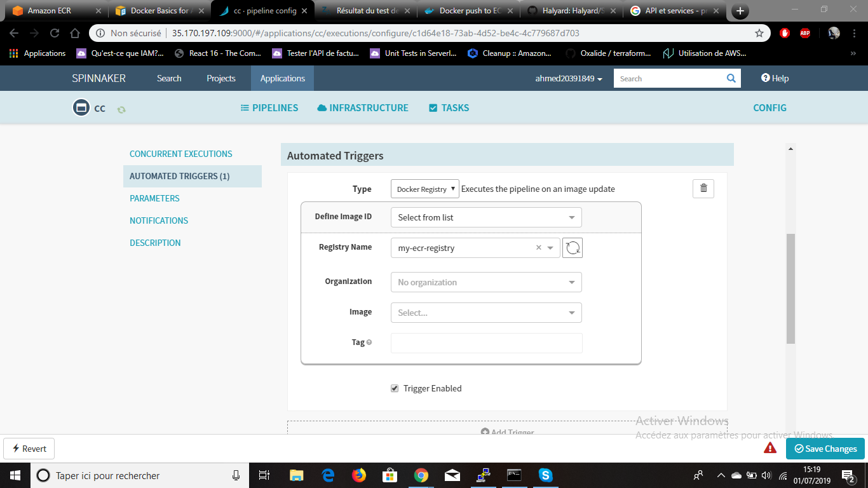Open the red stop-hand extension icon
Viewport: 868px width, 488px height.
coord(785,33)
